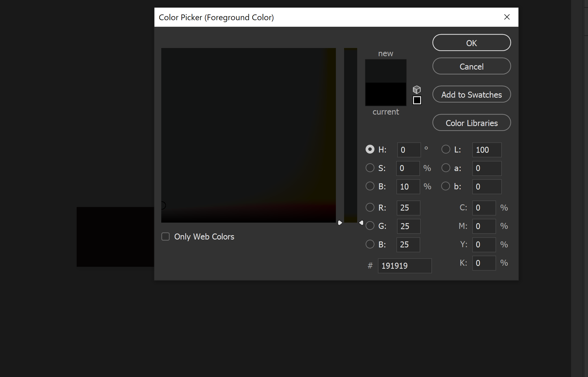Screen dimensions: 588x377
Task: Confirm the color with the OK button
Action: (x=471, y=43)
